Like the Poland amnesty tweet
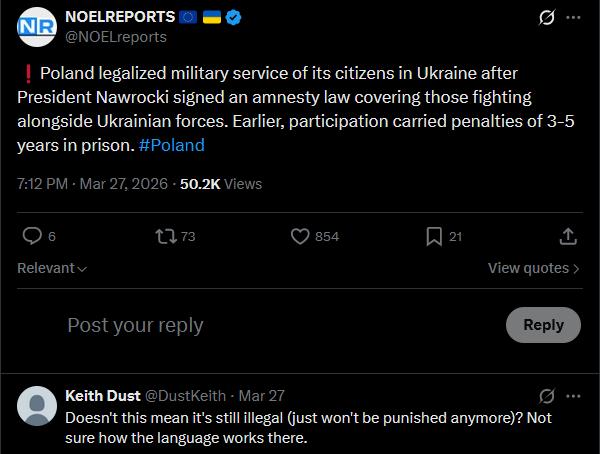The width and height of the screenshot is (600, 454). click(x=301, y=236)
